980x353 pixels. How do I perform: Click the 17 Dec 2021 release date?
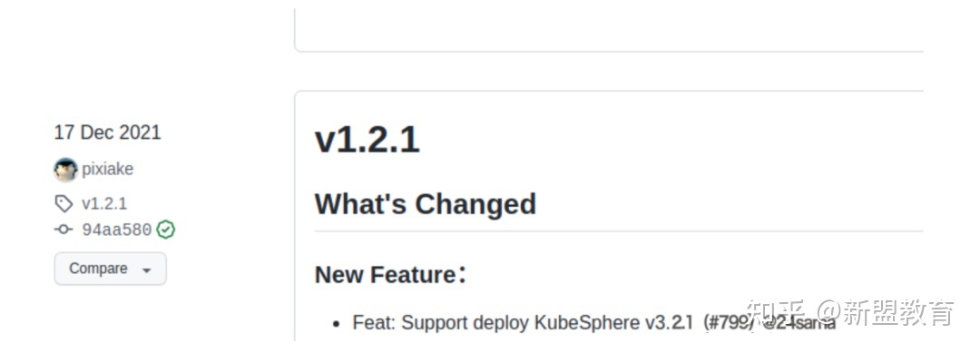pos(107,132)
